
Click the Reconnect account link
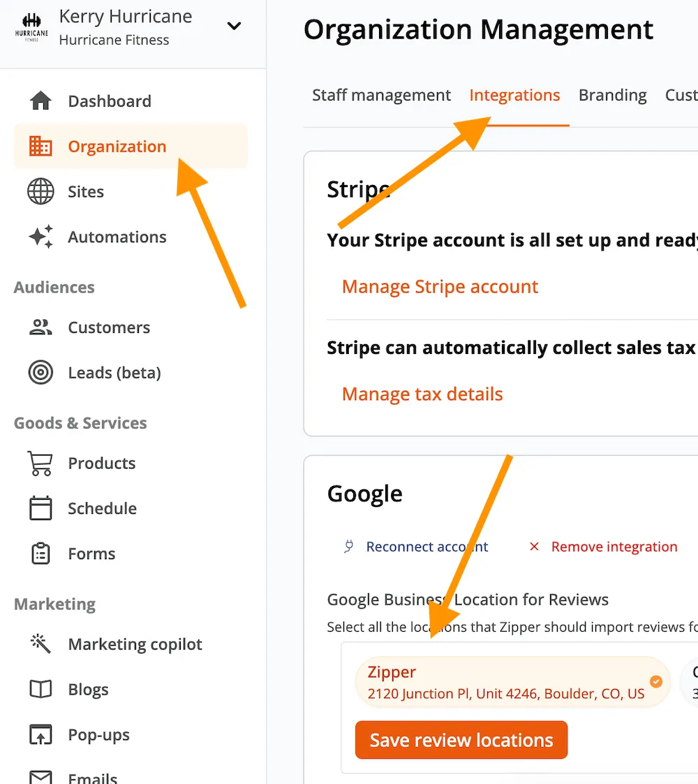[x=427, y=547]
